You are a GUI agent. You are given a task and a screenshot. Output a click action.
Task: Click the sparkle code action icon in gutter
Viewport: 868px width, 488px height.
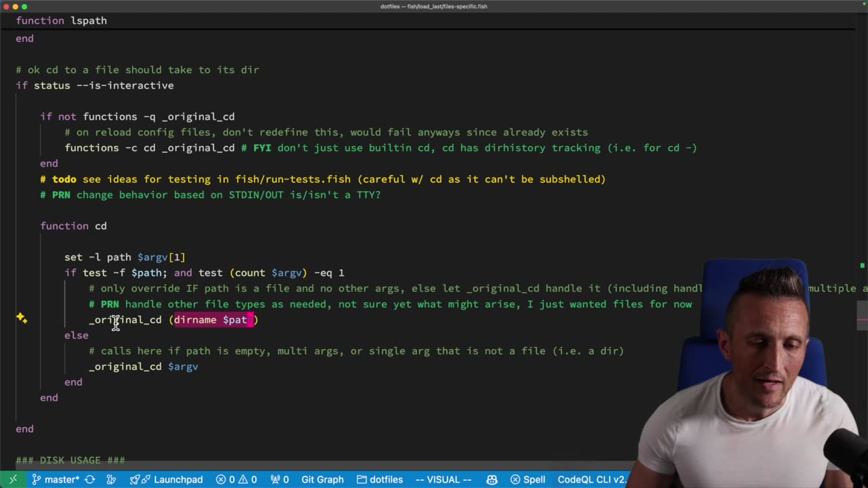click(22, 318)
